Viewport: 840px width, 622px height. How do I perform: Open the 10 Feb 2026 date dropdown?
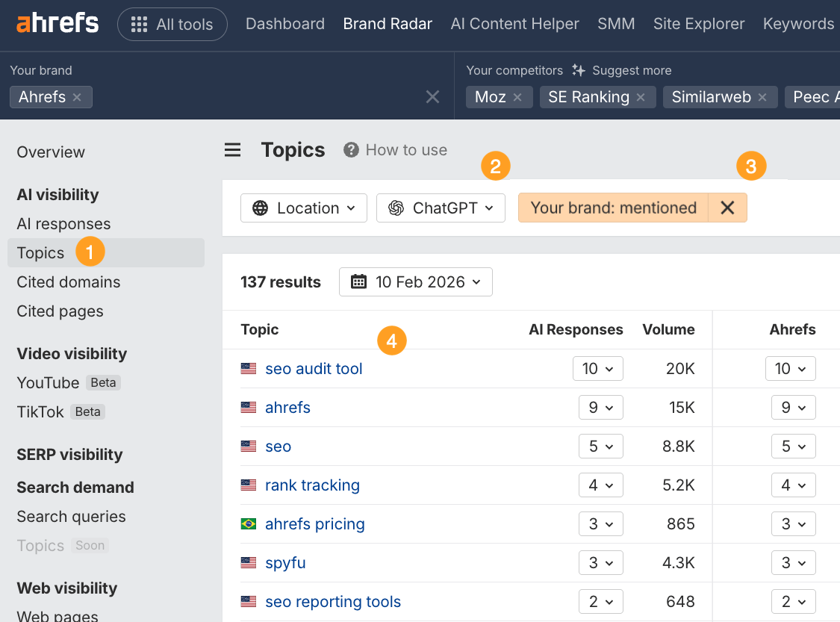[415, 282]
